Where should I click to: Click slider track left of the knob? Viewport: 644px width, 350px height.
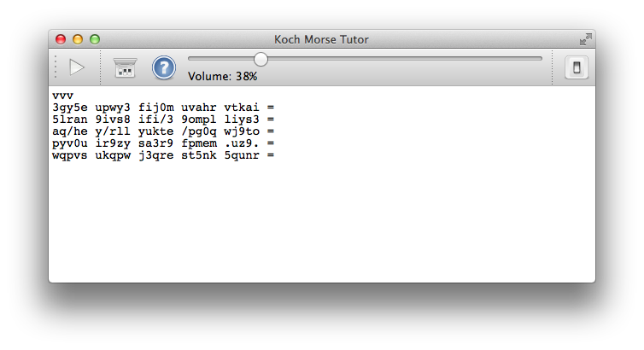(221, 59)
